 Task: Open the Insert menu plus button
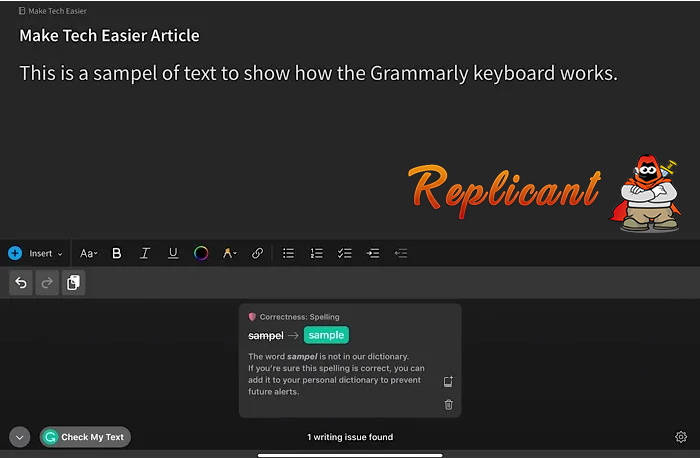coord(15,253)
